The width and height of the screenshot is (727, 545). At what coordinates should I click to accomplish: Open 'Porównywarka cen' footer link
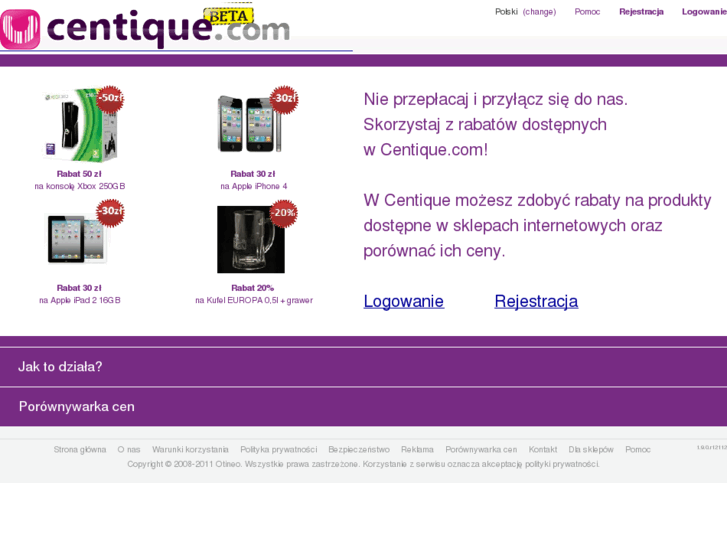[x=481, y=449]
